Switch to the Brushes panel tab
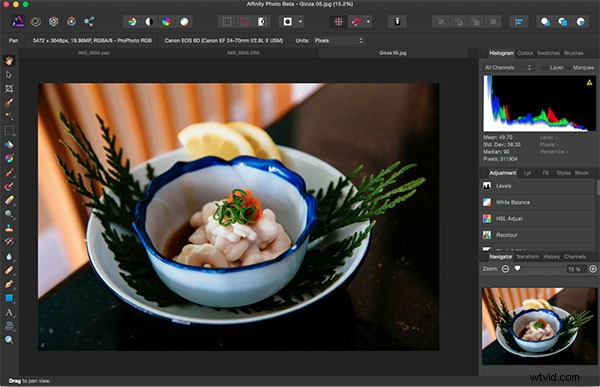Image resolution: width=600 pixels, height=387 pixels. point(574,53)
